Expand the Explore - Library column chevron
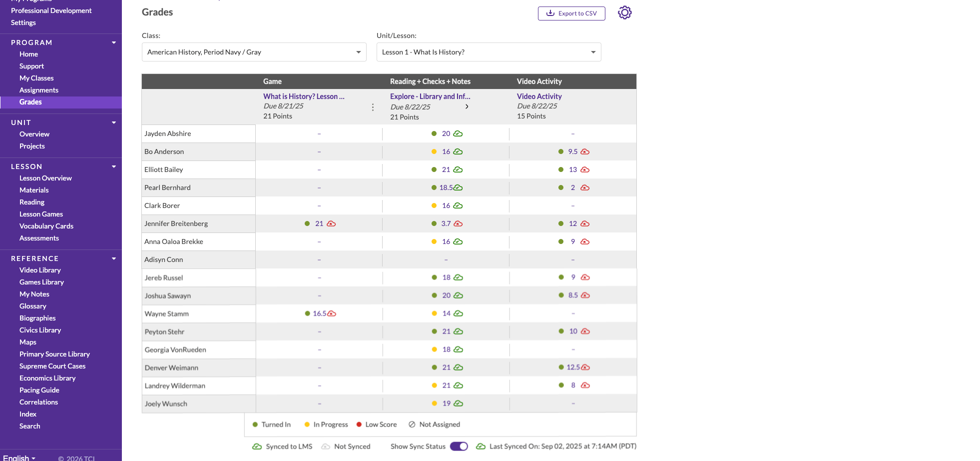This screenshot has height=461, width=980. (467, 106)
